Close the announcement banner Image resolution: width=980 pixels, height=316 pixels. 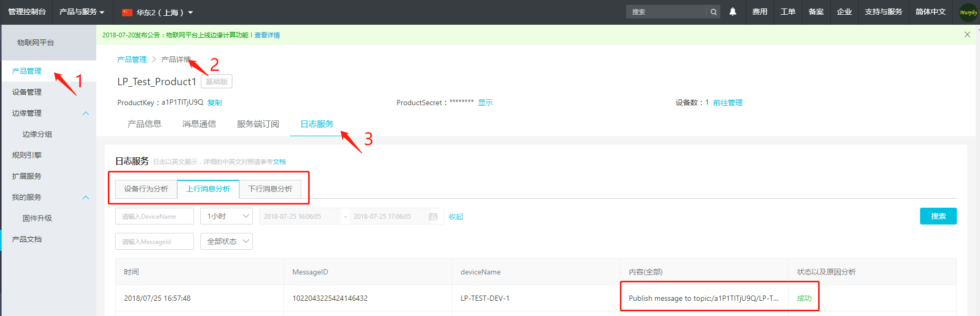click(x=967, y=35)
